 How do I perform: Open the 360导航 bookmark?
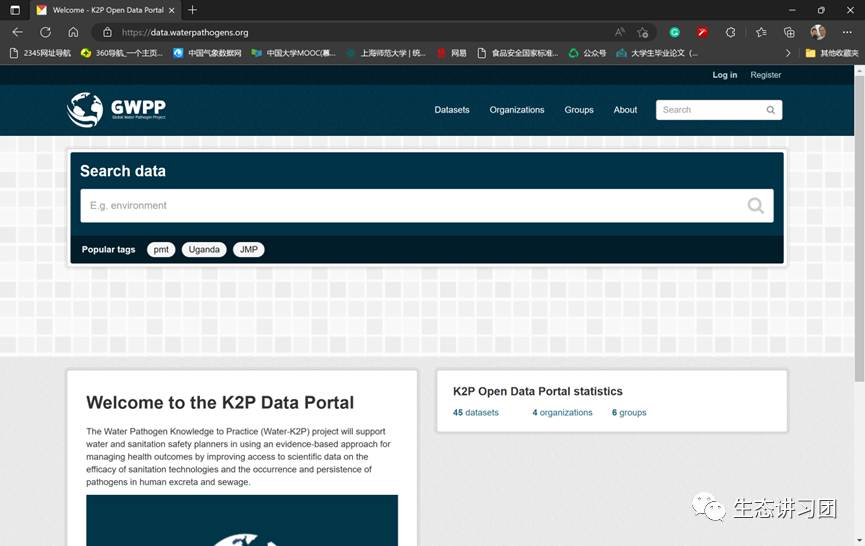(122, 53)
